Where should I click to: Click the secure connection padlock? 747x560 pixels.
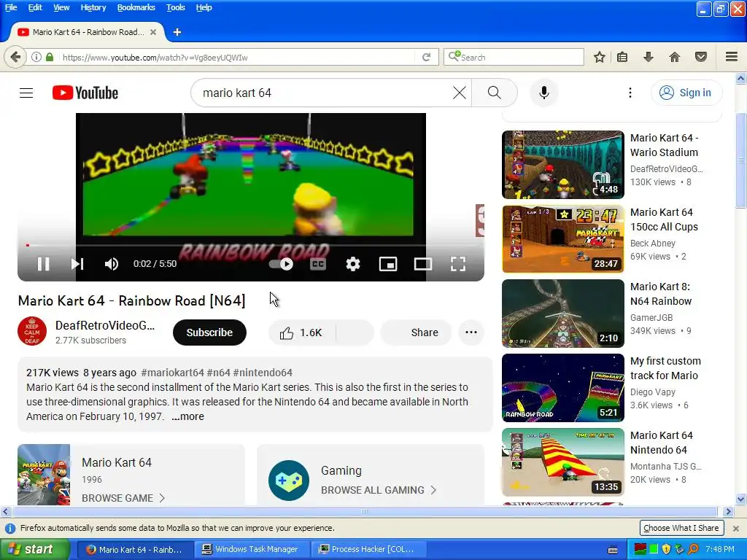click(x=50, y=57)
